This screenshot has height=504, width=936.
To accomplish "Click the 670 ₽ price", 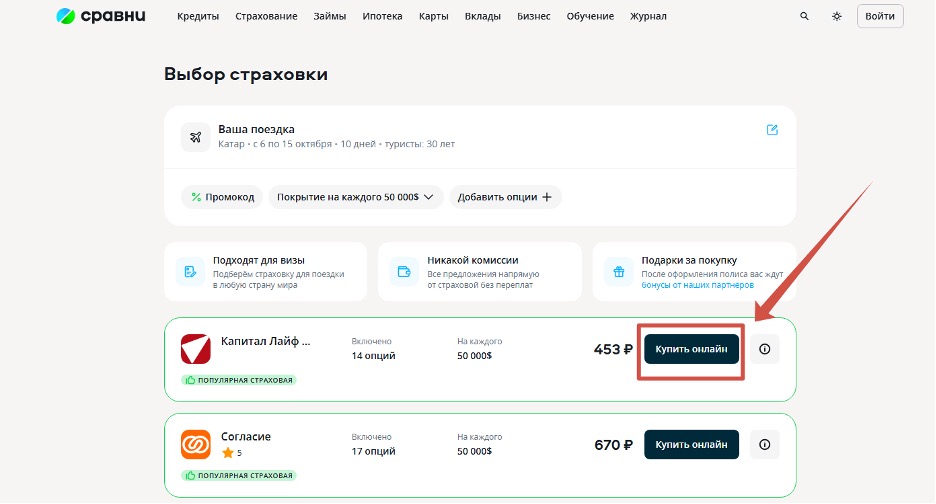I will [x=613, y=445].
